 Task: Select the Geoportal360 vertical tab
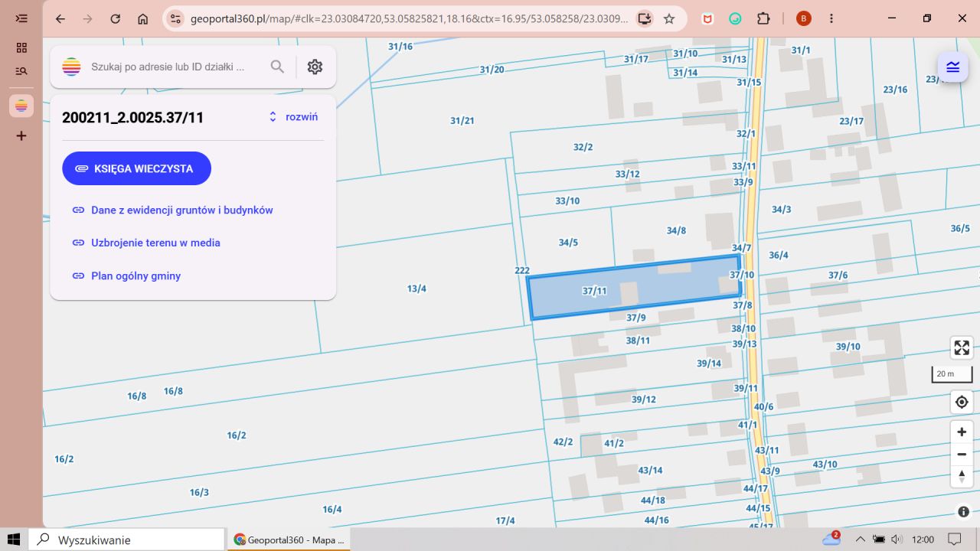click(x=21, y=106)
